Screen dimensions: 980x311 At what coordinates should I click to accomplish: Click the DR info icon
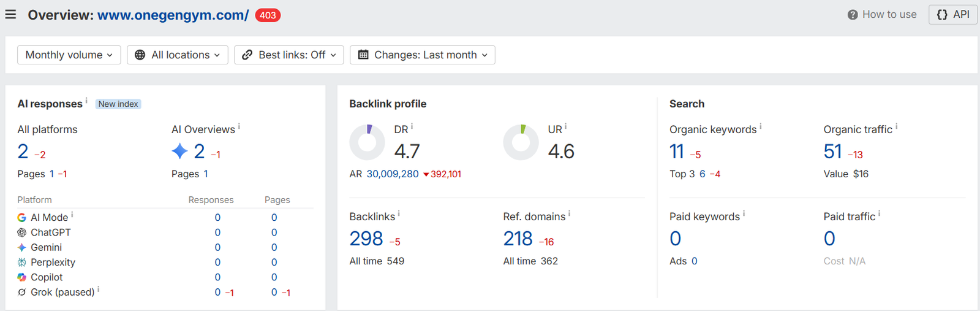pos(412,126)
